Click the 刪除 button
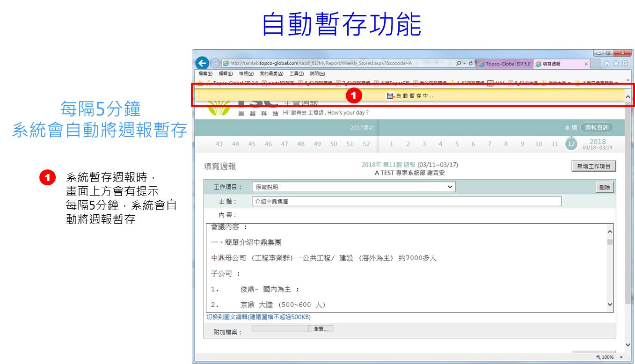 tap(604, 187)
